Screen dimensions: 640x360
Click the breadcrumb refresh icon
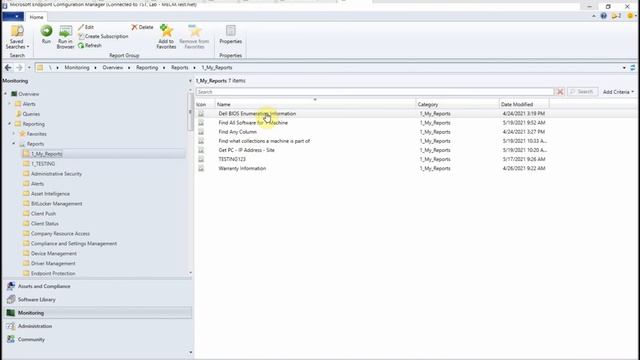633,68
